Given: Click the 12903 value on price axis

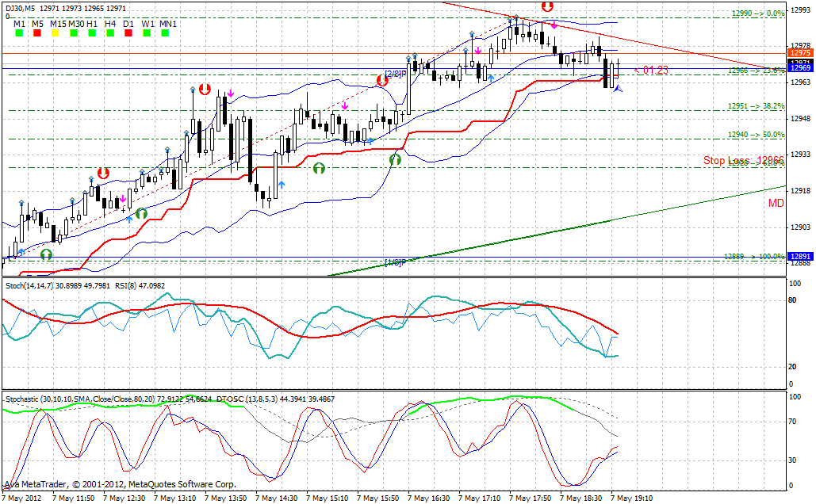Looking at the screenshot, I should pyautogui.click(x=800, y=227).
